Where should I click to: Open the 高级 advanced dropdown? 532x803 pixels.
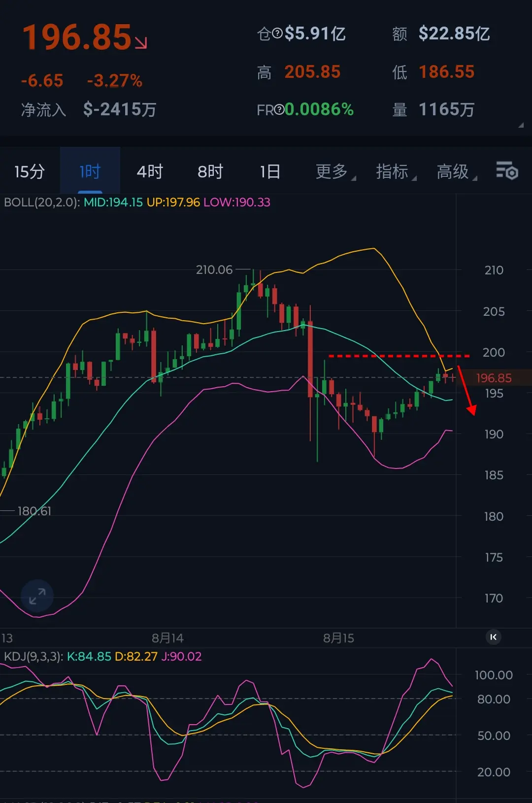[457, 171]
